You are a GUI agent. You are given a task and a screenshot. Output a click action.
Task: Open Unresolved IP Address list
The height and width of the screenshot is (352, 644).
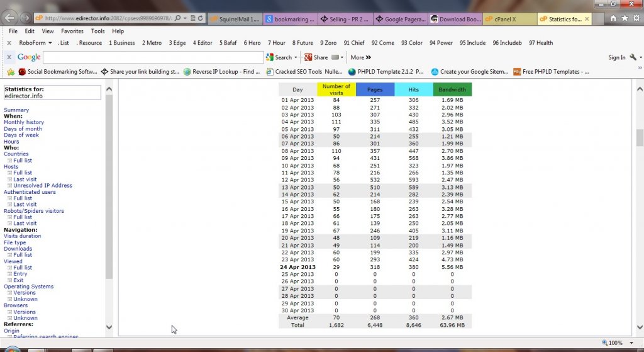coord(43,186)
